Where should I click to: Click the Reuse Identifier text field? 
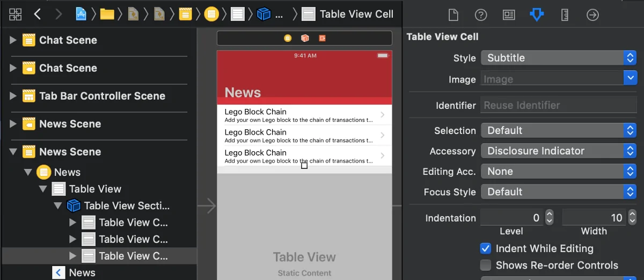coord(558,106)
